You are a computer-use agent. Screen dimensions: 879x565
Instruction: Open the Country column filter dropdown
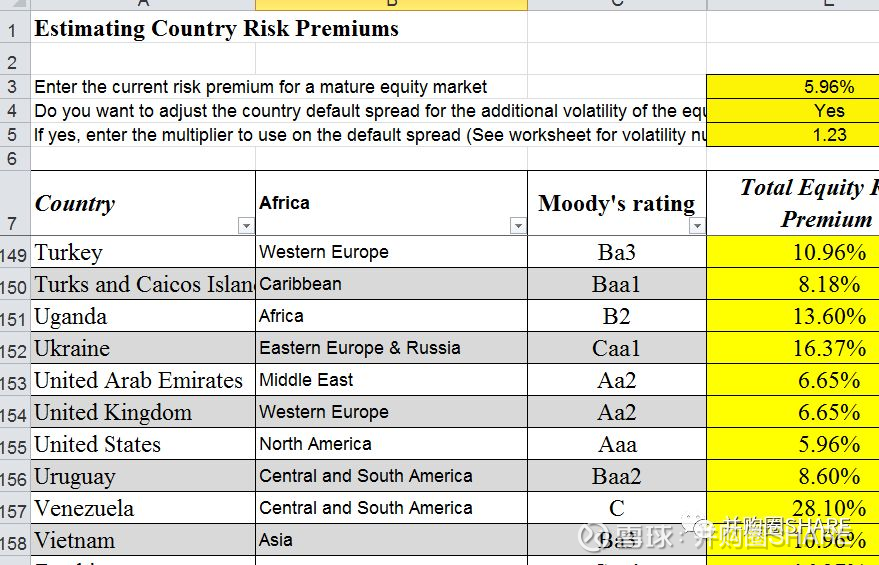(x=246, y=227)
